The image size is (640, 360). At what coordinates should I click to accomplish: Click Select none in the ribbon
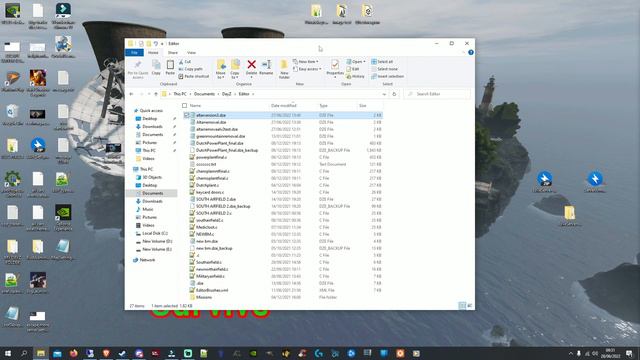(x=384, y=69)
